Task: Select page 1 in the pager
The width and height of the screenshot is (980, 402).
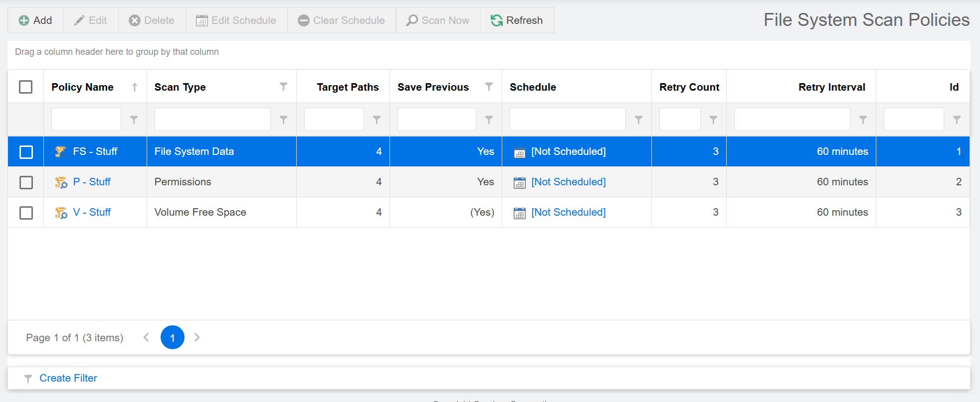Action: pos(172,338)
